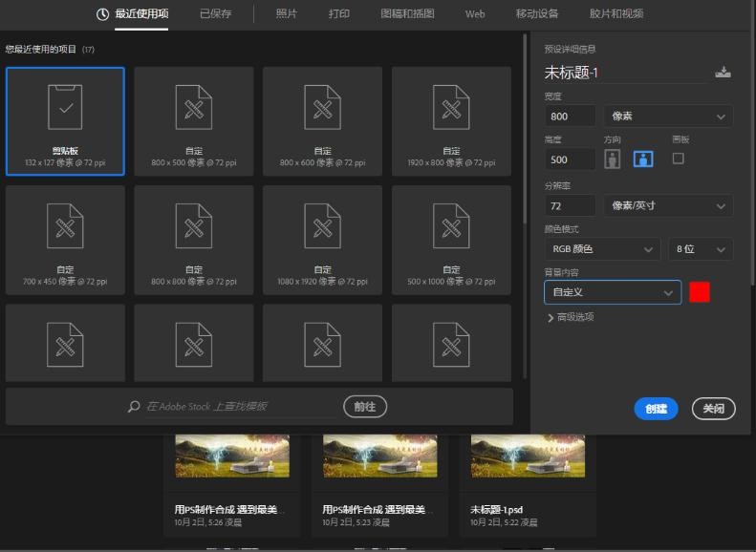
Task: Click the Adobe Stock search magnifier icon
Action: point(134,407)
